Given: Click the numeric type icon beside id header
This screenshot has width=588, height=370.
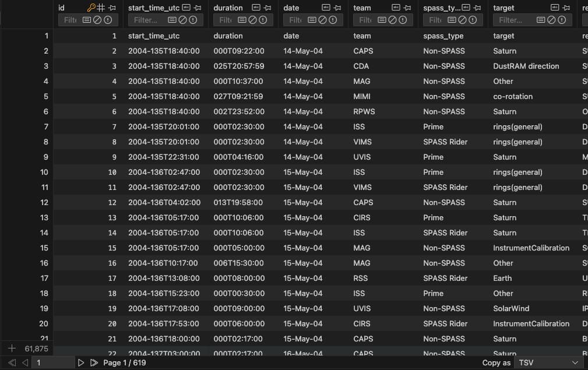Looking at the screenshot, I should [x=101, y=8].
